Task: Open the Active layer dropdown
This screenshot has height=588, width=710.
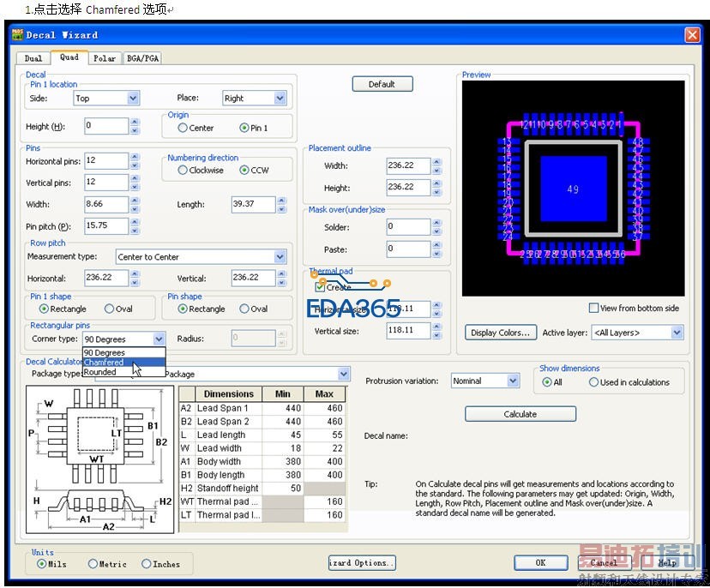Action: pos(677,333)
